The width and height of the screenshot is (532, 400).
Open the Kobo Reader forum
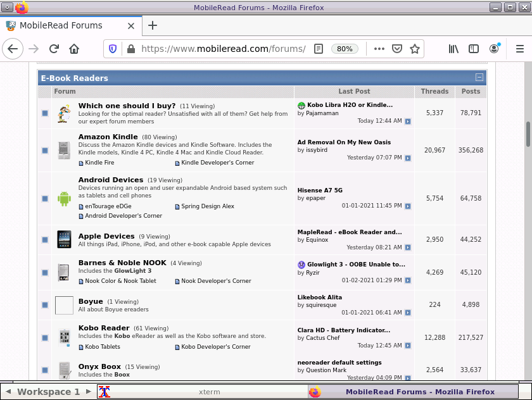pyautogui.click(x=104, y=328)
